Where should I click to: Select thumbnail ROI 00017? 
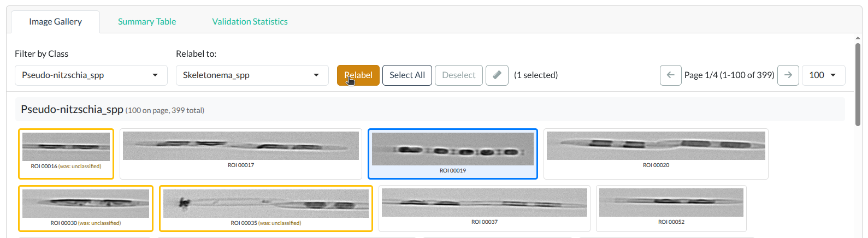point(240,146)
